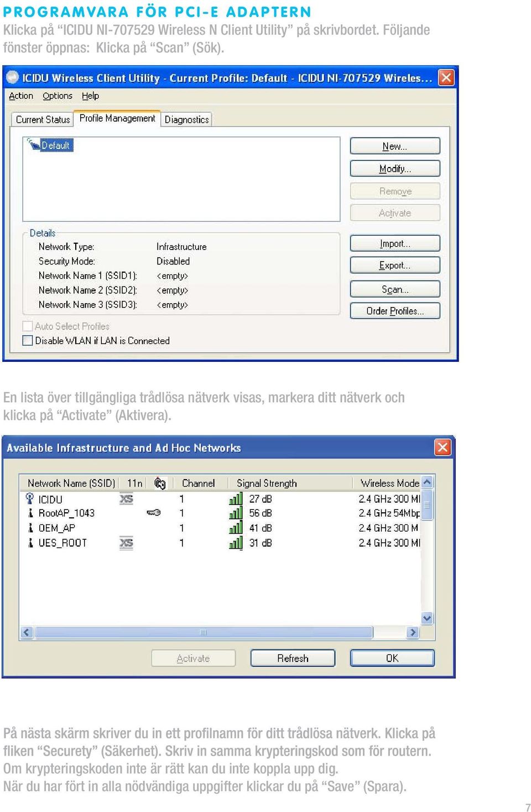531x812 pixels.
Task: Close the Available Infrastructure networks dialog
Action: [442, 447]
